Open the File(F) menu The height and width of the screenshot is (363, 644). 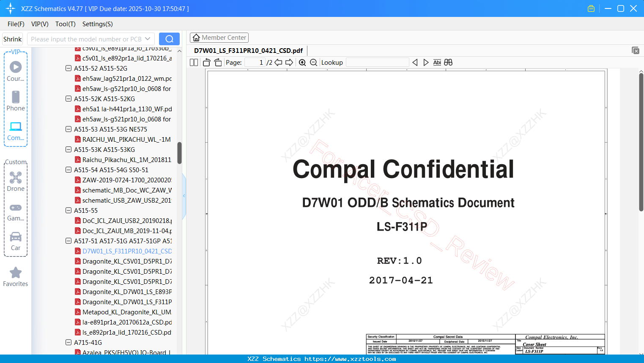pyautogui.click(x=16, y=24)
